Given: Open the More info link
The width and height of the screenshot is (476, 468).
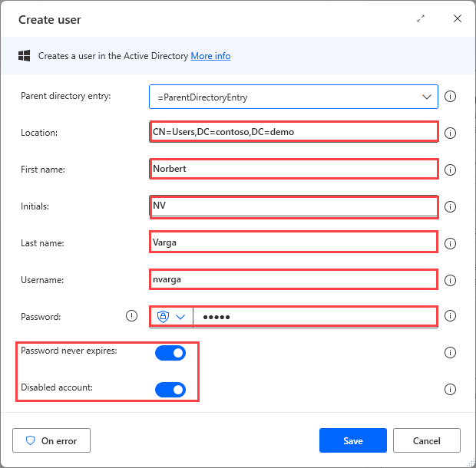Looking at the screenshot, I should (x=210, y=56).
